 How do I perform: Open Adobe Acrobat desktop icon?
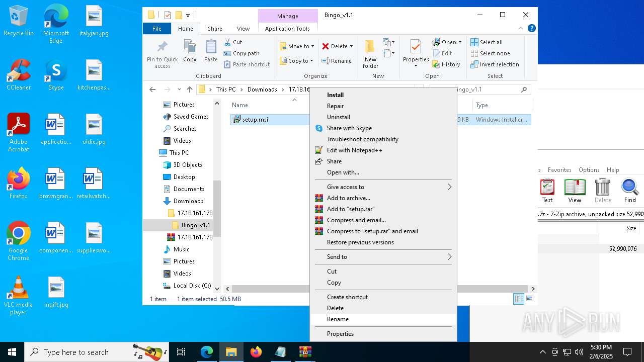coord(19,133)
